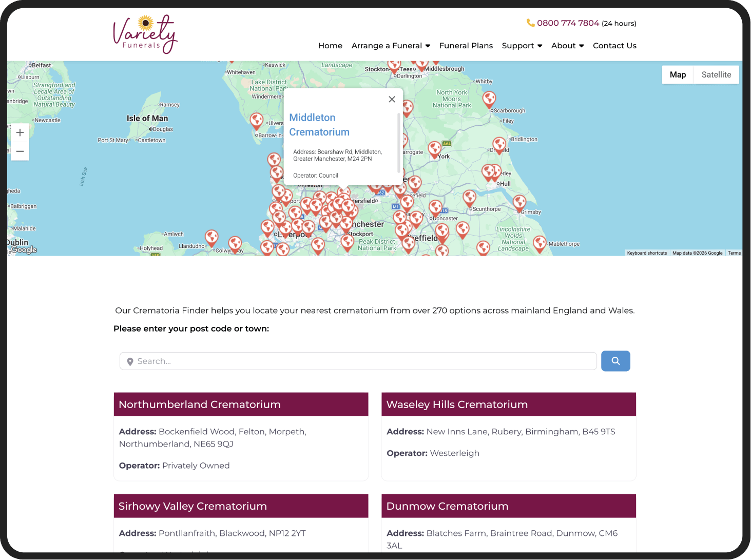Select the map marker below Stockport

point(348,242)
